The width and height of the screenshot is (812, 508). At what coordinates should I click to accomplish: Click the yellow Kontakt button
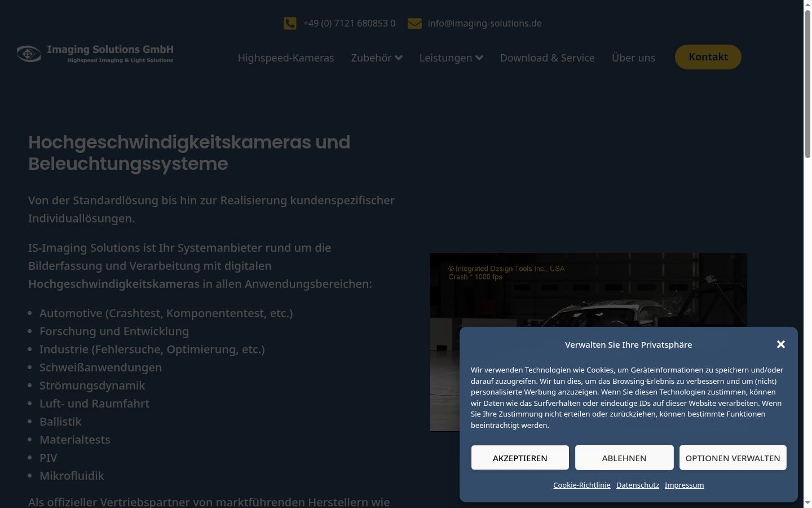(x=708, y=57)
